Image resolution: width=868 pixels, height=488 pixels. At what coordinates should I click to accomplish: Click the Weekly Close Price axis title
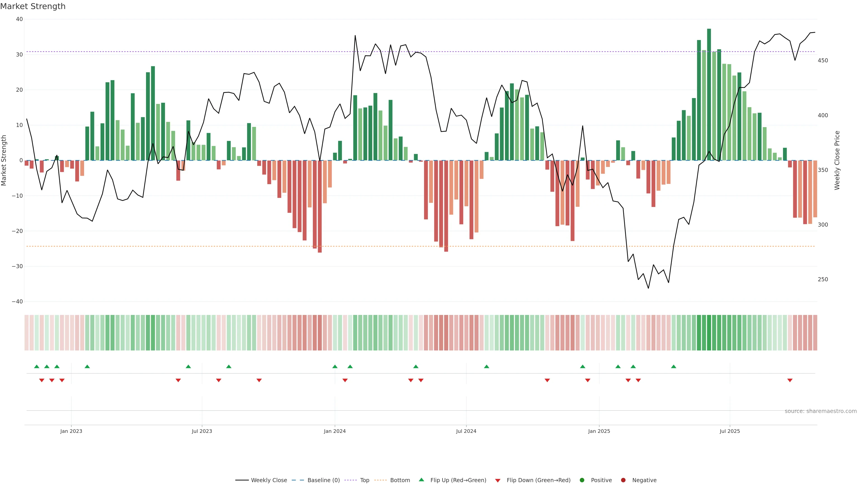coord(837,160)
